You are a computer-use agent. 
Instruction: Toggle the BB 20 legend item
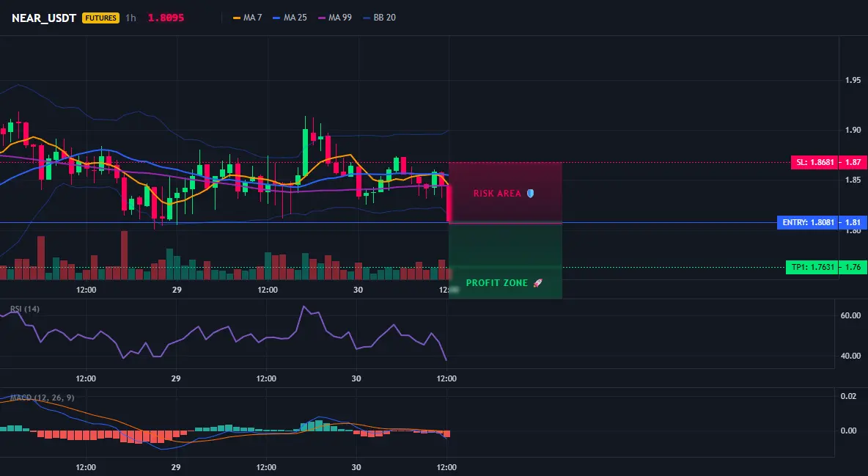coord(380,18)
